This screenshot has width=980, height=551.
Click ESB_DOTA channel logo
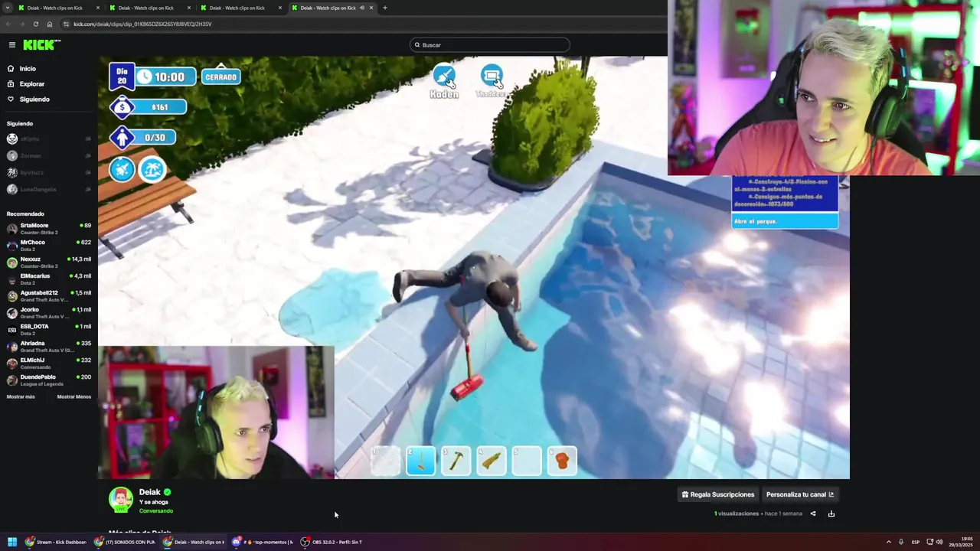click(12, 329)
